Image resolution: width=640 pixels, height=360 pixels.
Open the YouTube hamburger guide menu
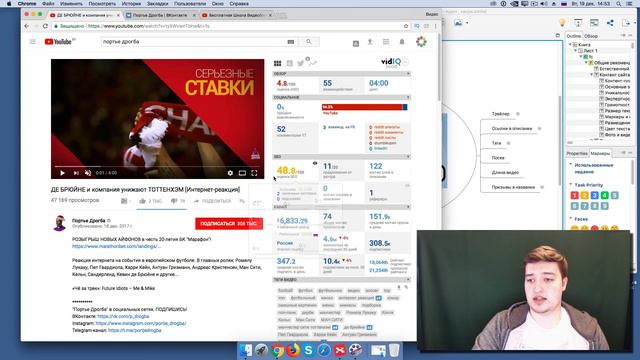click(33, 42)
